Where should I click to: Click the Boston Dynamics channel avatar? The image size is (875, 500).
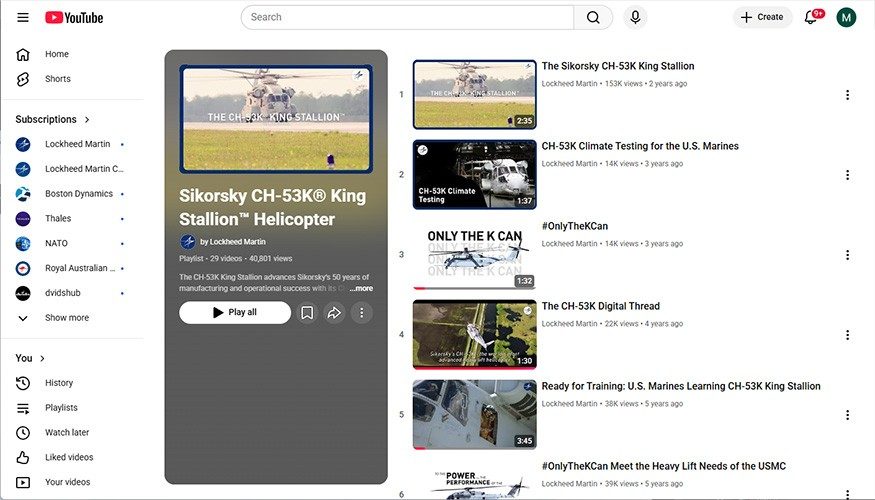point(23,194)
